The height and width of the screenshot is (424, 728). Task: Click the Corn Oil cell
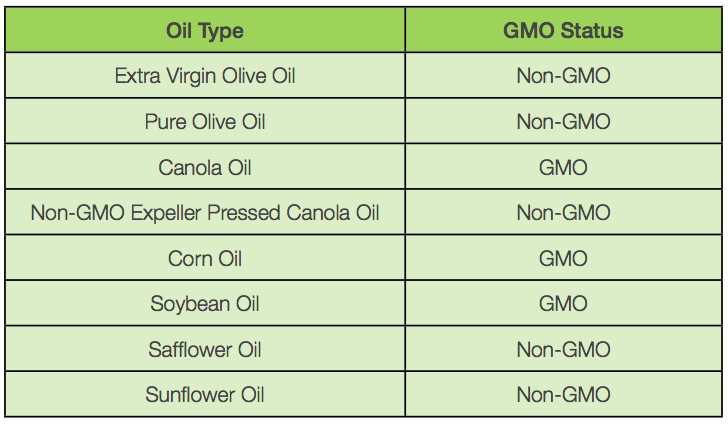pos(205,259)
